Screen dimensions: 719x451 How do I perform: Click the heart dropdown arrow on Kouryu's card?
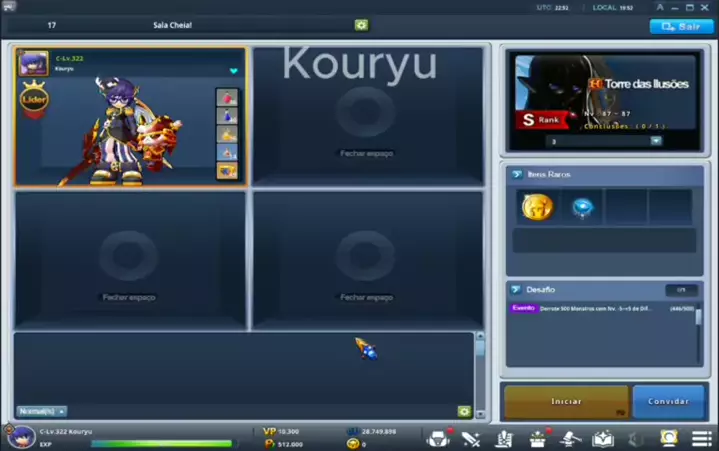pyautogui.click(x=234, y=71)
